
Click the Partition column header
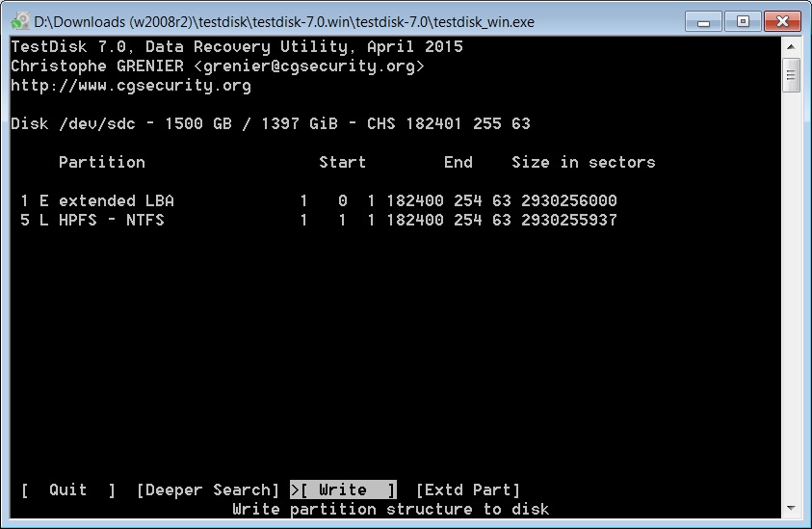[x=101, y=162]
